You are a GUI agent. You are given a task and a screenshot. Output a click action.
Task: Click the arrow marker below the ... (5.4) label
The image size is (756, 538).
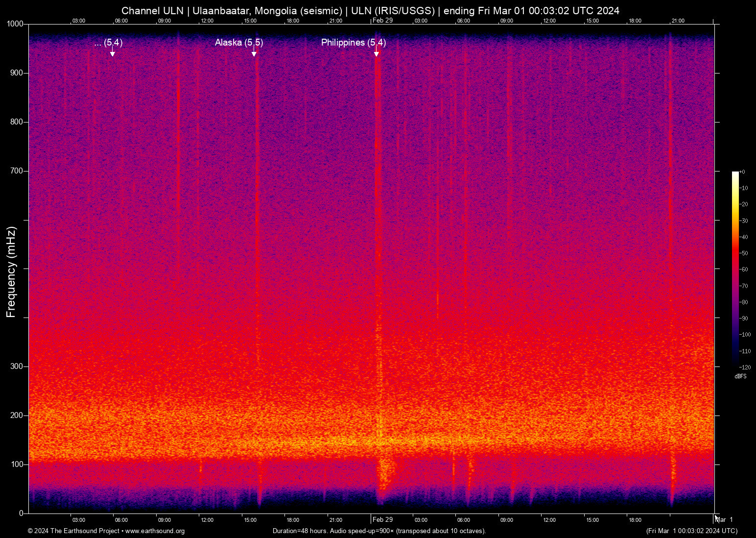(x=113, y=53)
